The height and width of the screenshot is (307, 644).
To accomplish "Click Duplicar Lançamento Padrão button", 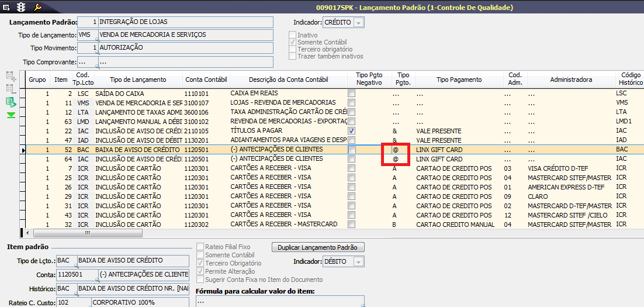I will pyautogui.click(x=318, y=247).
